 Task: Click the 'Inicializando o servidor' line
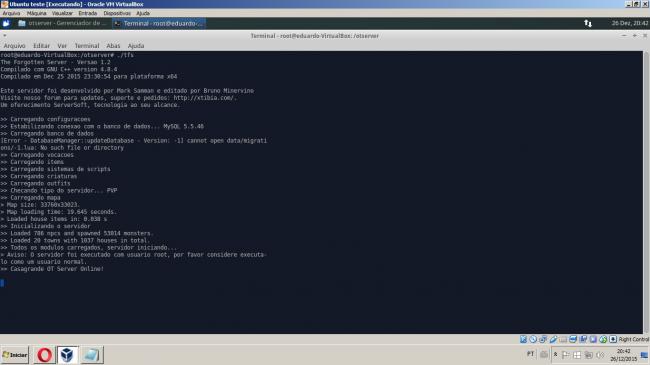point(45,226)
